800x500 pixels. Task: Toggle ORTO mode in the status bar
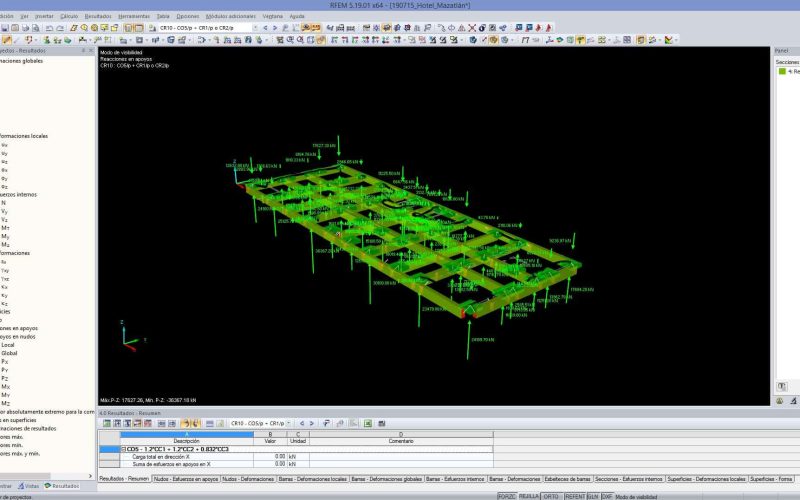(551, 496)
